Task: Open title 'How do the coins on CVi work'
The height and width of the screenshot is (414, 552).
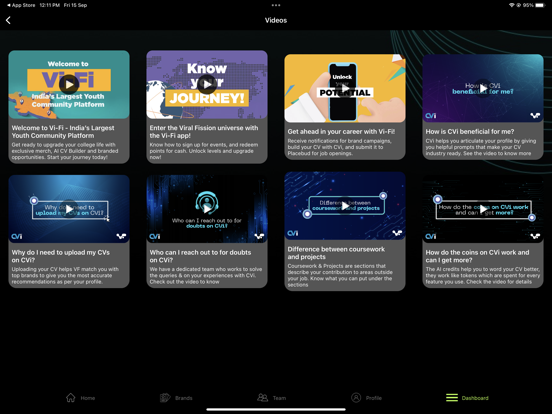Action: 477,256
